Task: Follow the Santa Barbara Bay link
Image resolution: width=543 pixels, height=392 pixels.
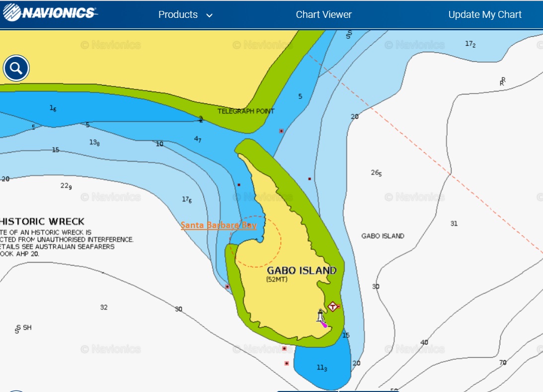Action: (219, 226)
